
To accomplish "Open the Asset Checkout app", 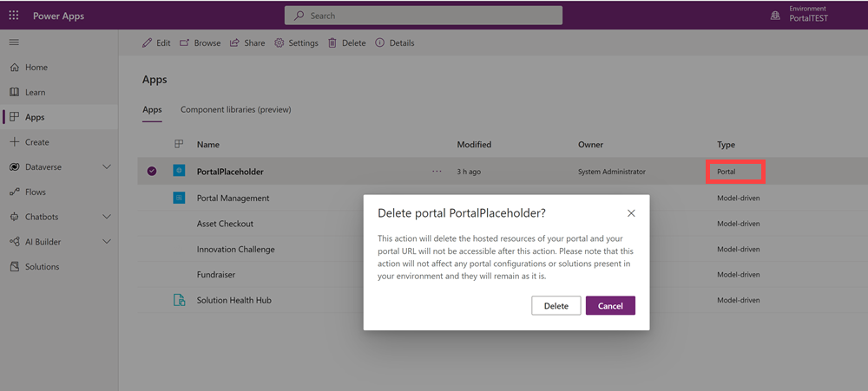I will [225, 224].
